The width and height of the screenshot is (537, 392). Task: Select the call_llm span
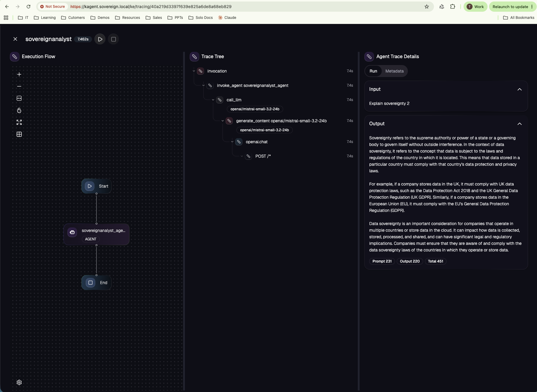(234, 100)
